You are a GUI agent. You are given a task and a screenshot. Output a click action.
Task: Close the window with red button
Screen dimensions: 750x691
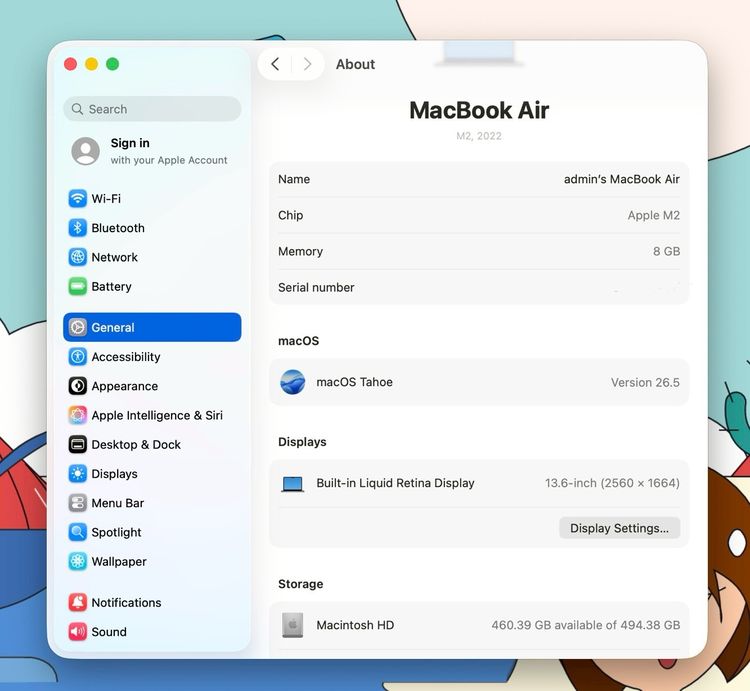pos(70,64)
